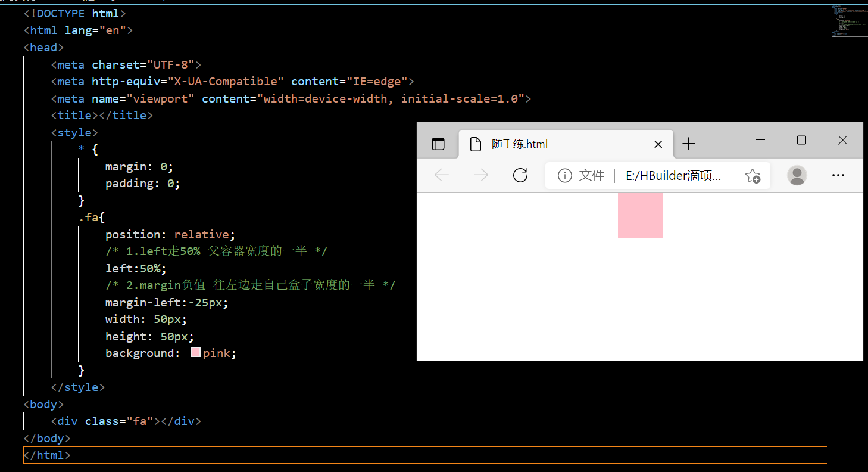The image size is (868, 472).
Task: Click the viewport meta tag line
Action: point(291,98)
